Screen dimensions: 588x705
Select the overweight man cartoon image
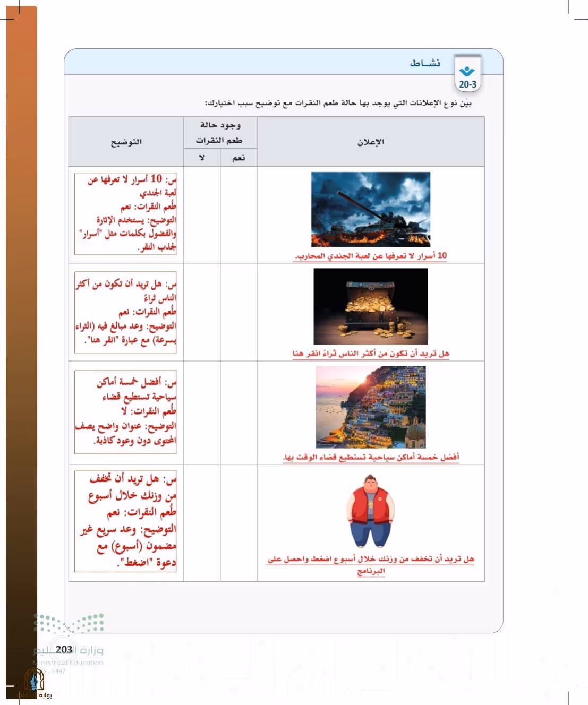pyautogui.click(x=370, y=511)
